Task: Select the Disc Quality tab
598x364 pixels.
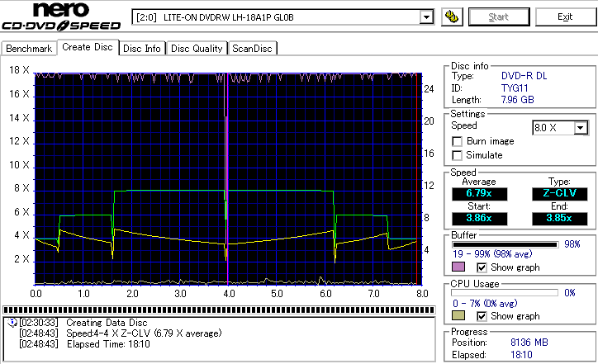Action: click(x=197, y=49)
